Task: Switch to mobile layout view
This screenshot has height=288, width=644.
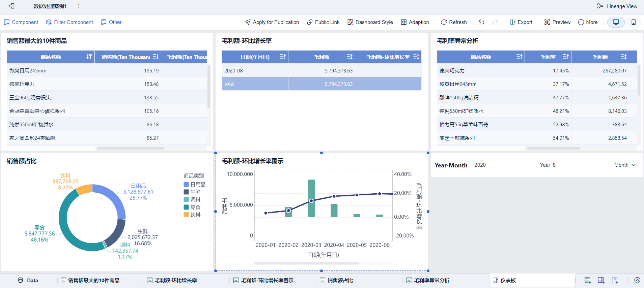Action: 634,22
